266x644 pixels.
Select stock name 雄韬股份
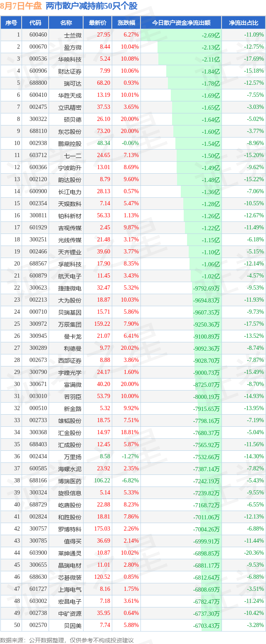point(70,420)
